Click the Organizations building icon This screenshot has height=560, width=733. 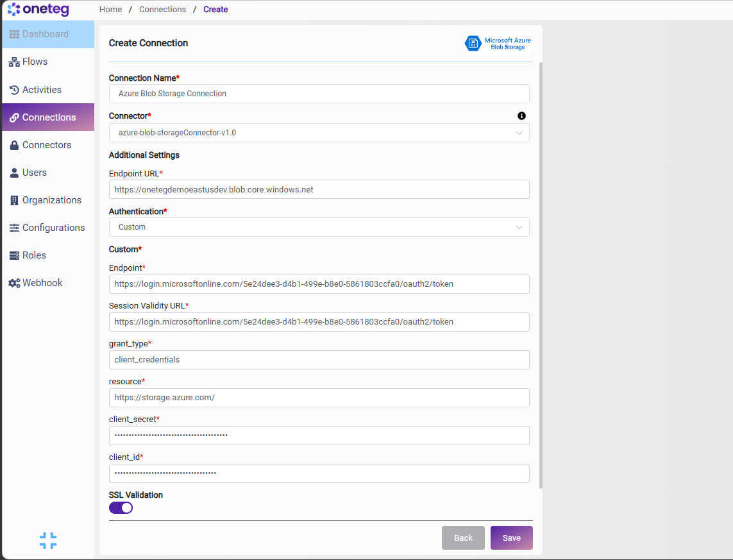[x=14, y=201]
